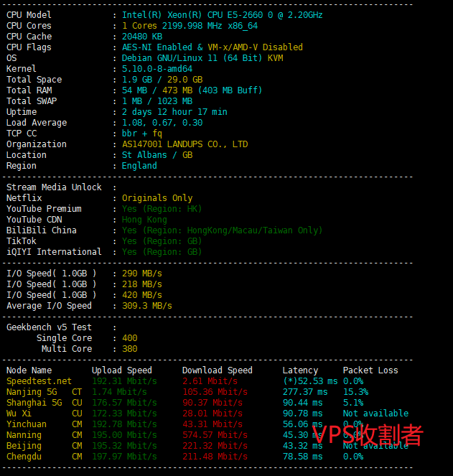Screen dimensions: 453x476
Task: Click the TCP CC value bbr + fq
Action: [x=142, y=134]
